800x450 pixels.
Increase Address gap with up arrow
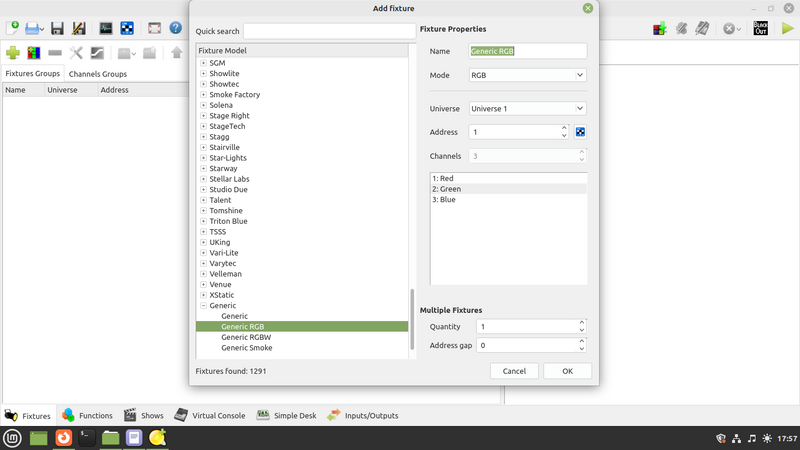(582, 341)
